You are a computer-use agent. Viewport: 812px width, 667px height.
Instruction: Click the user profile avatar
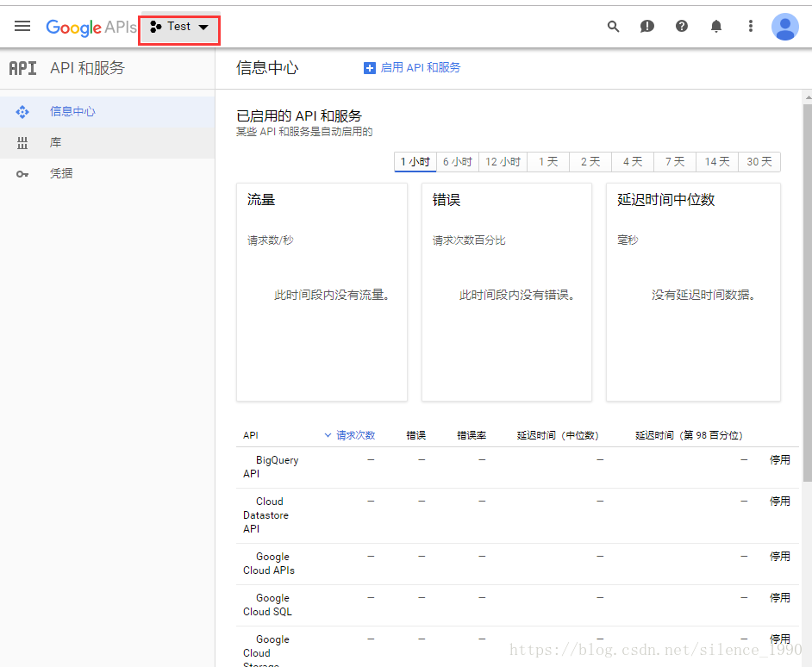click(785, 27)
